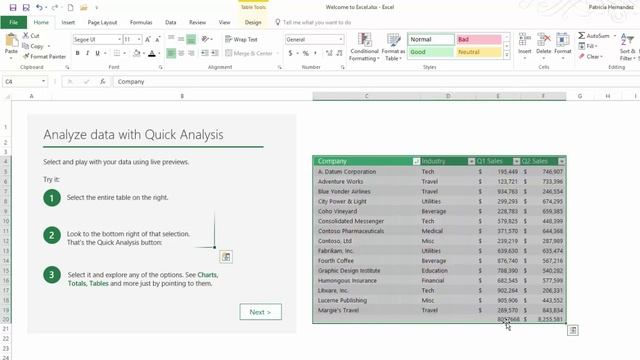Open file folder icon in quick access toolbar
The width and height of the screenshot is (640, 360).
84,7
